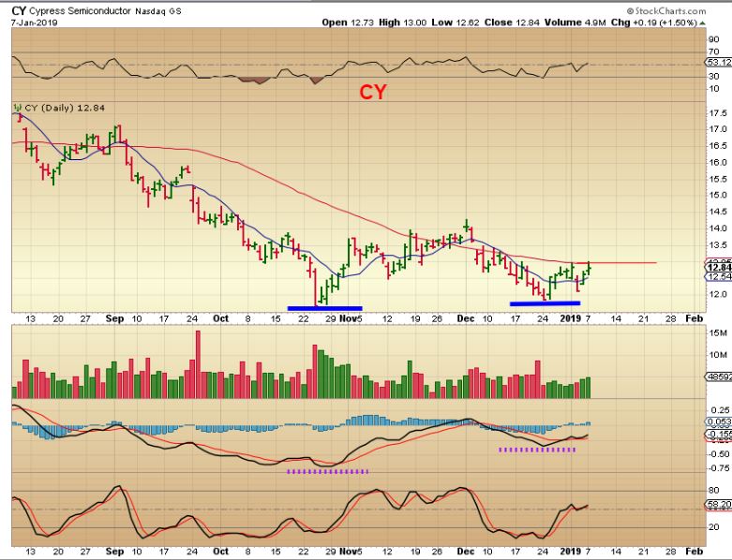732x560 pixels.
Task: Click the 16.0 price axis label
Action: point(718,163)
